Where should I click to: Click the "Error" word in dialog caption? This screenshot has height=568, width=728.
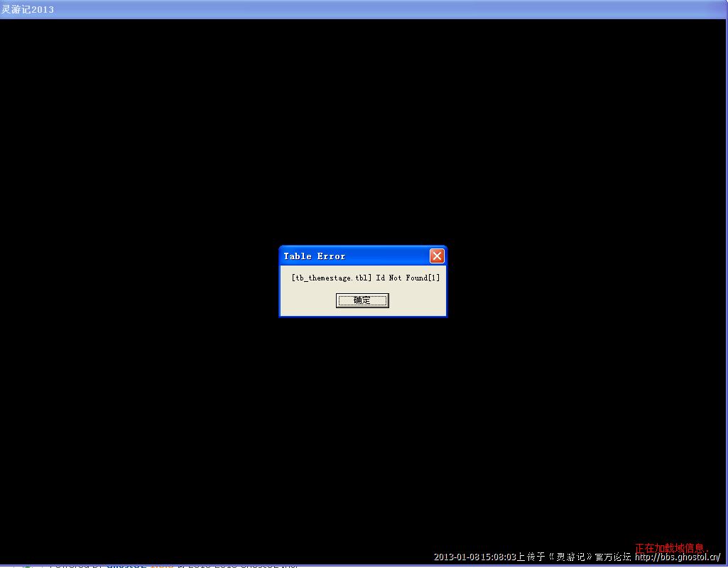click(x=331, y=256)
